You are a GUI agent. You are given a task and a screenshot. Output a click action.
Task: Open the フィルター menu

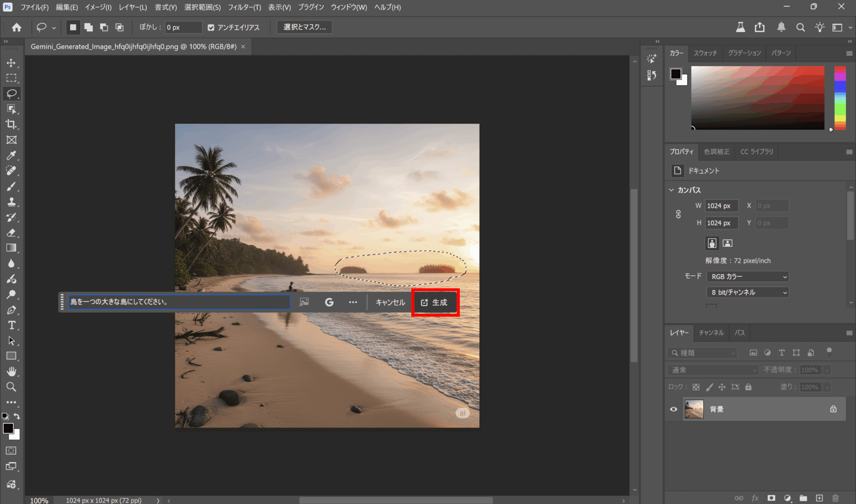(244, 7)
